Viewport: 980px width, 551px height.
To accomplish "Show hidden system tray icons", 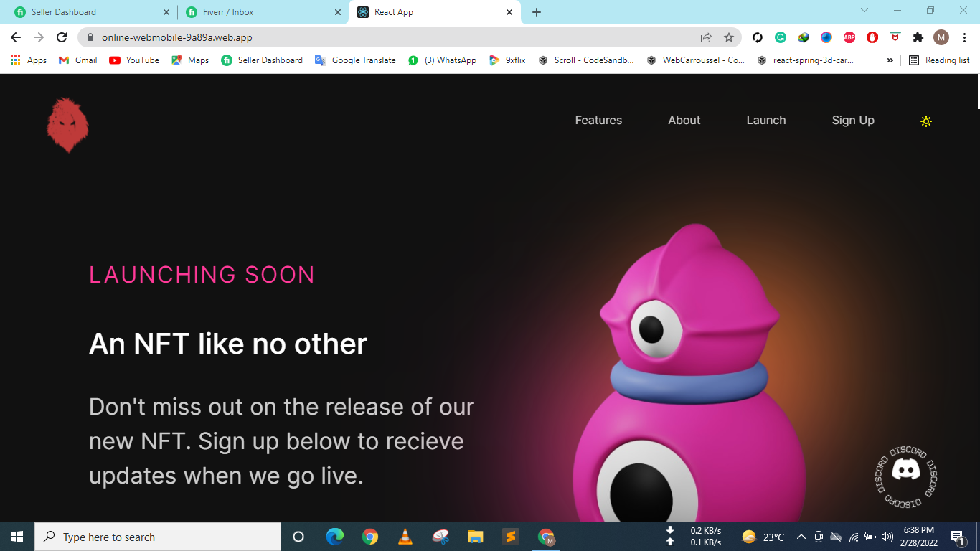I will (801, 537).
